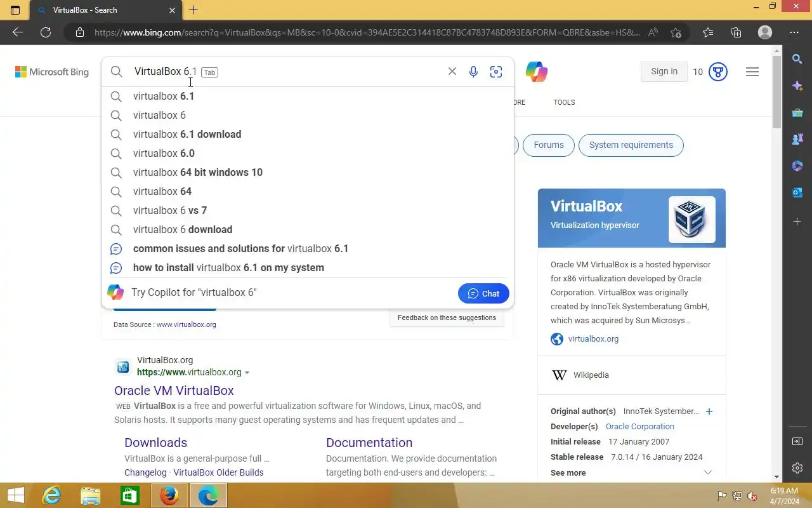Image resolution: width=812 pixels, height=508 pixels.
Task: Click the Edge address bar URL
Action: [367, 32]
